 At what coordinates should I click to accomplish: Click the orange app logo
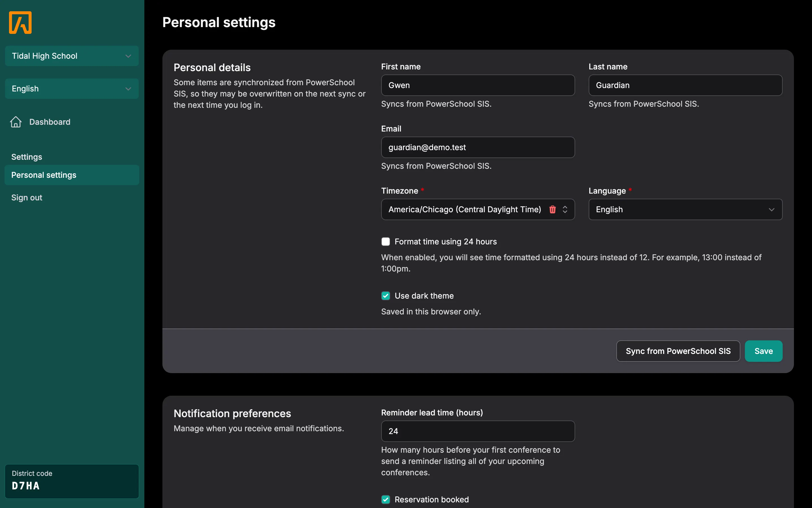[x=20, y=23]
